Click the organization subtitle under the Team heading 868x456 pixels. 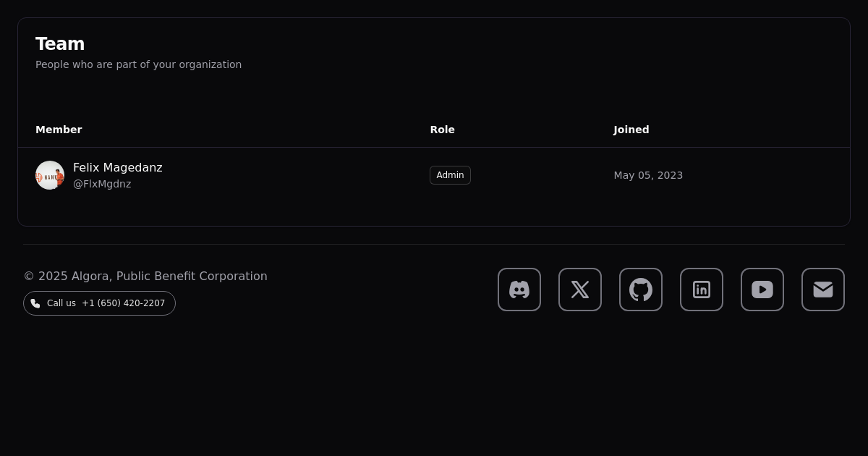coord(138,64)
